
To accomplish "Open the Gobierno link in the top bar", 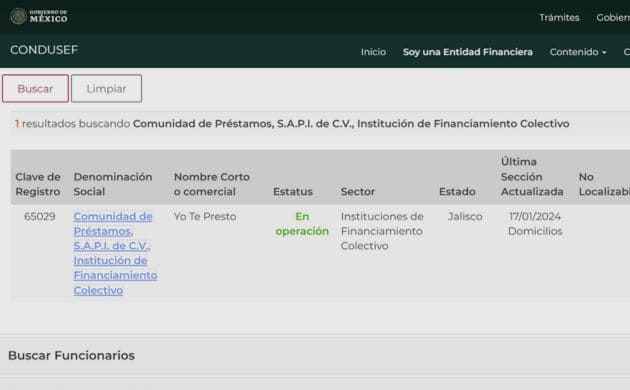I will click(x=613, y=18).
